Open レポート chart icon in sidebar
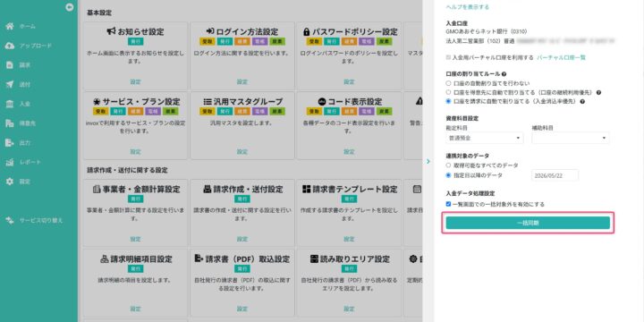The image size is (644, 322). point(10,162)
